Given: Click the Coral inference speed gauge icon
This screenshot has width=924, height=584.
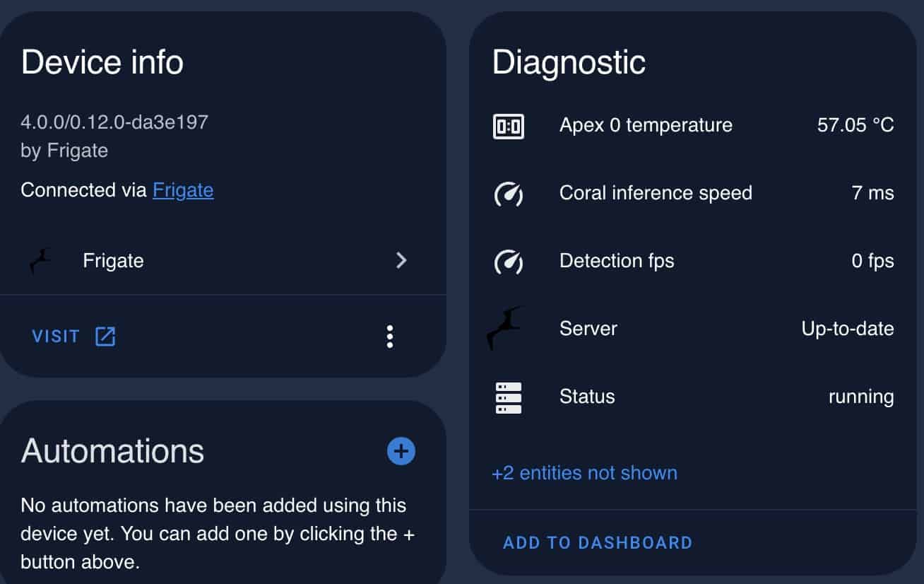Looking at the screenshot, I should [x=508, y=194].
